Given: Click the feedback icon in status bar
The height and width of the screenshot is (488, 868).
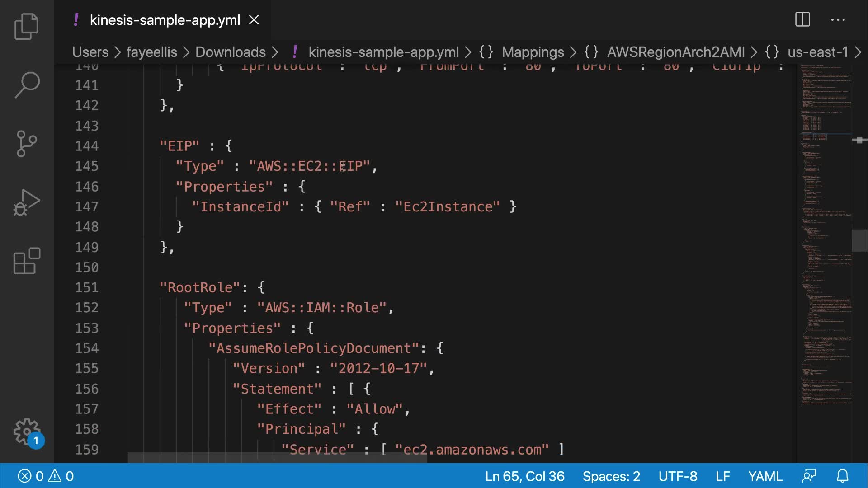Looking at the screenshot, I should [809, 476].
